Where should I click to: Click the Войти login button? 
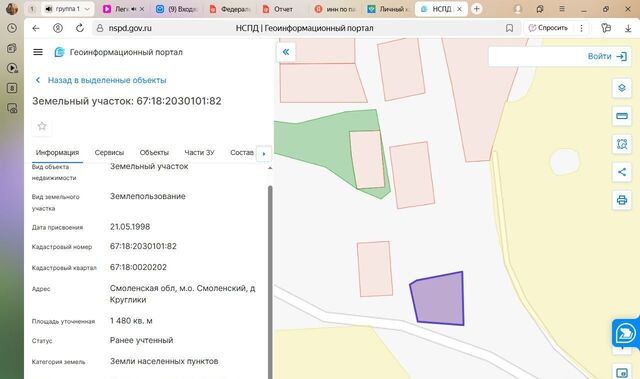(x=607, y=56)
